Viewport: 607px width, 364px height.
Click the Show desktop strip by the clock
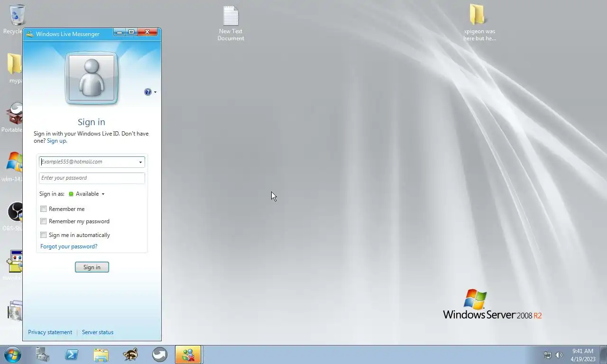tap(603, 355)
